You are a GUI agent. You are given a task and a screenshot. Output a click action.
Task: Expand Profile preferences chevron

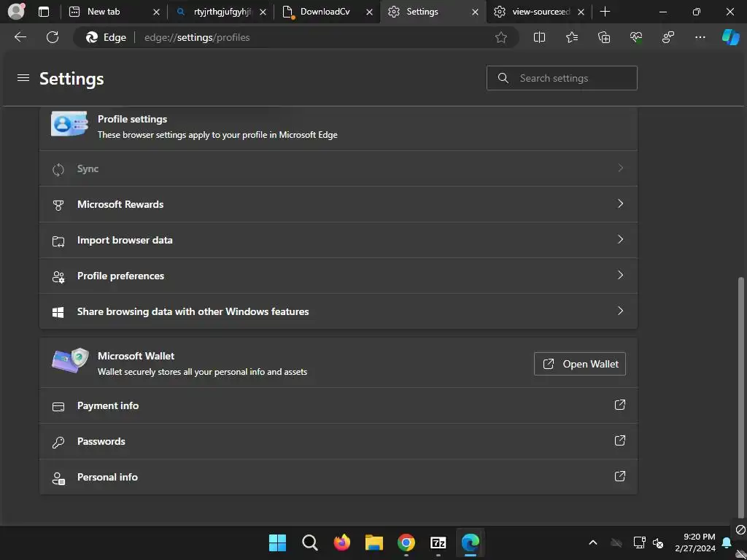pos(620,275)
